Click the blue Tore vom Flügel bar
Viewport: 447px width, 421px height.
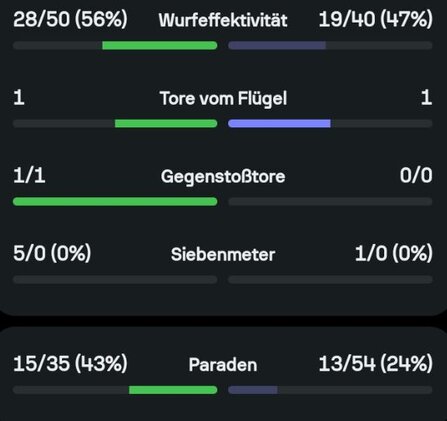tap(279, 124)
